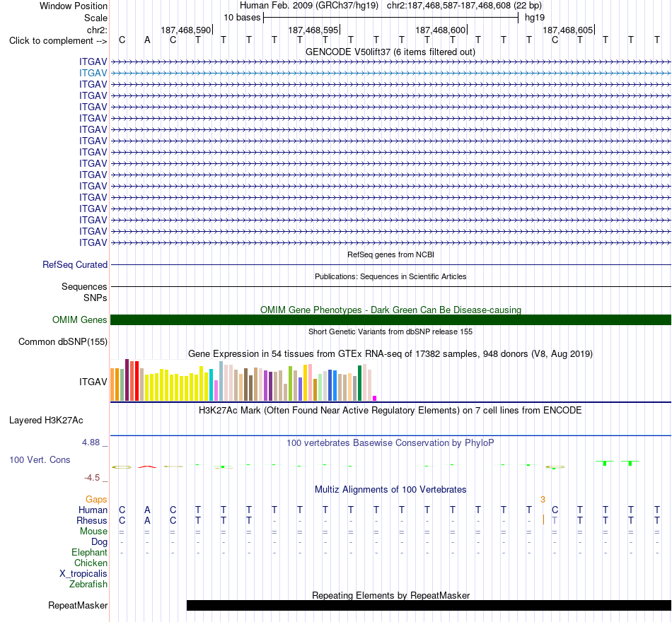This screenshot has width=672, height=622.
Task: Click OMIM Gene Phenotypes track title
Action: pyautogui.click(x=390, y=310)
